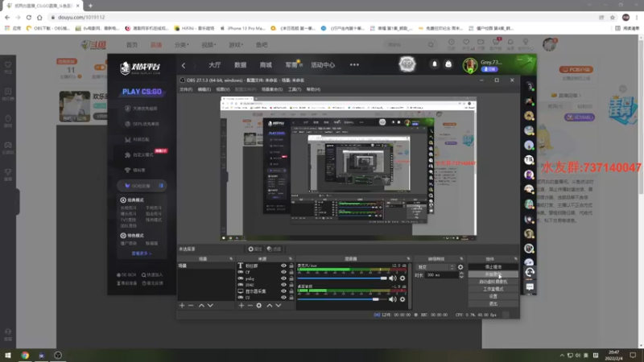
Task: Open the 帮助(H) menu in OBS
Action: pyautogui.click(x=313, y=89)
